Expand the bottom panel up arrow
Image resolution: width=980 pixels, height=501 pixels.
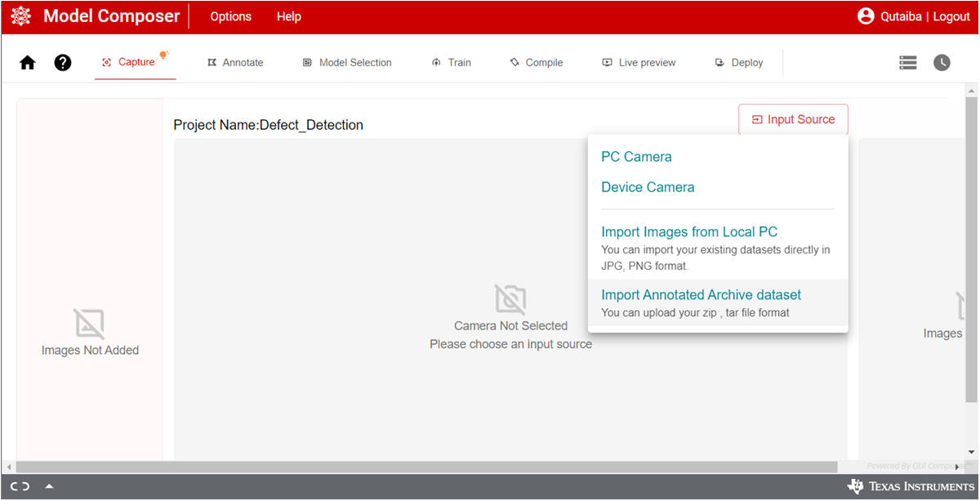[x=49, y=486]
